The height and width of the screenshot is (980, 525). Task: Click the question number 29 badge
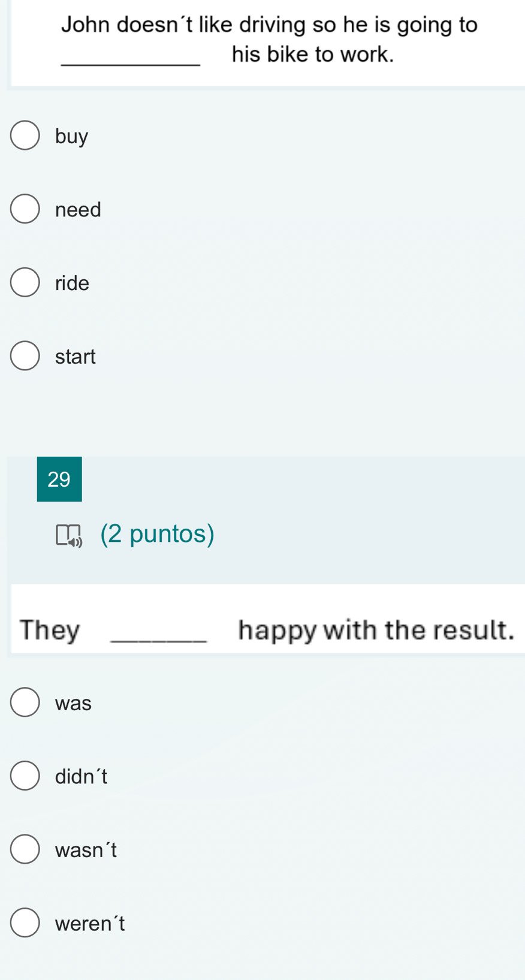tap(59, 479)
